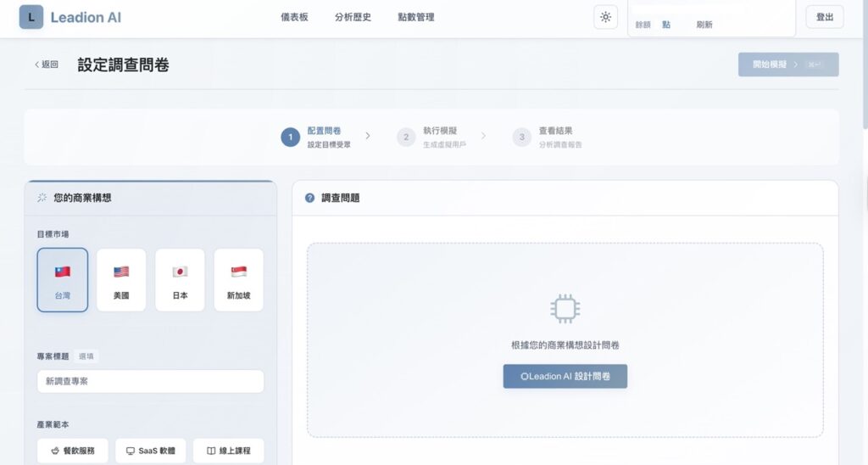868x465 pixels.
Task: Select 台灣 as target market
Action: point(63,280)
